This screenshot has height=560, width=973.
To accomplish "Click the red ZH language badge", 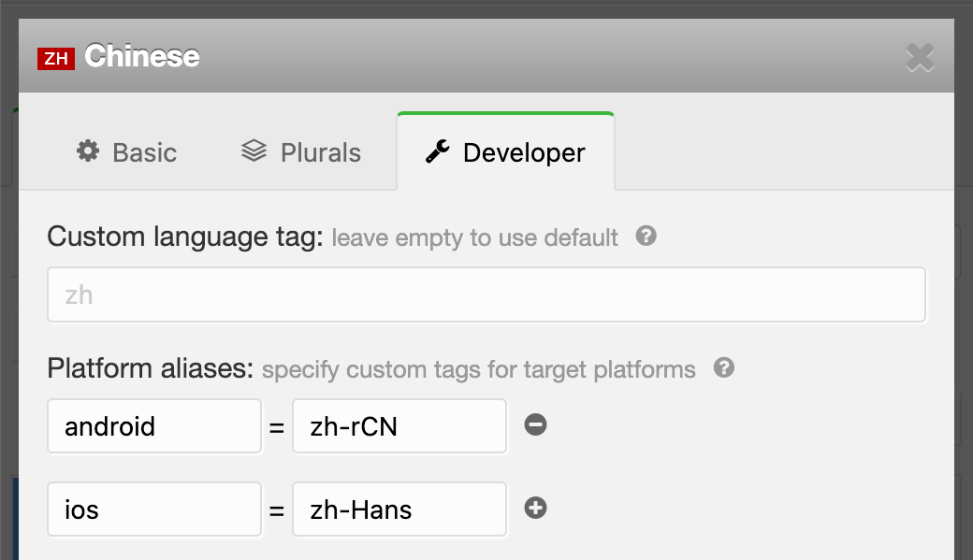I will click(x=55, y=59).
